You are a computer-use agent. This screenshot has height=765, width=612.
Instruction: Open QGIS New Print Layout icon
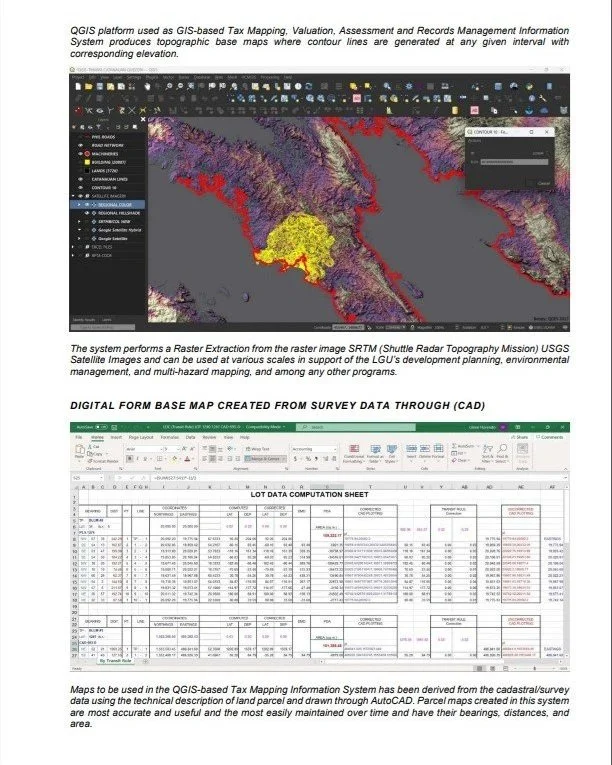111,86
